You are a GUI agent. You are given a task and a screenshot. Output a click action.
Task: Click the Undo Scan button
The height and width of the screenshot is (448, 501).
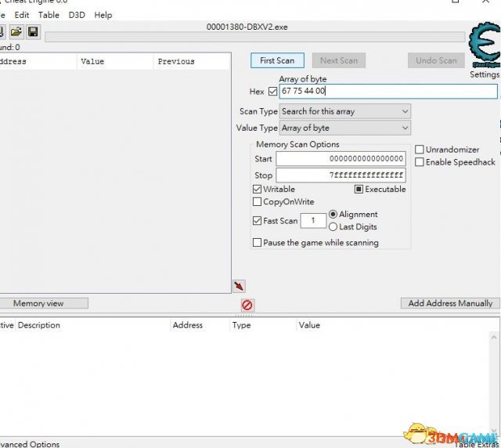click(x=436, y=60)
